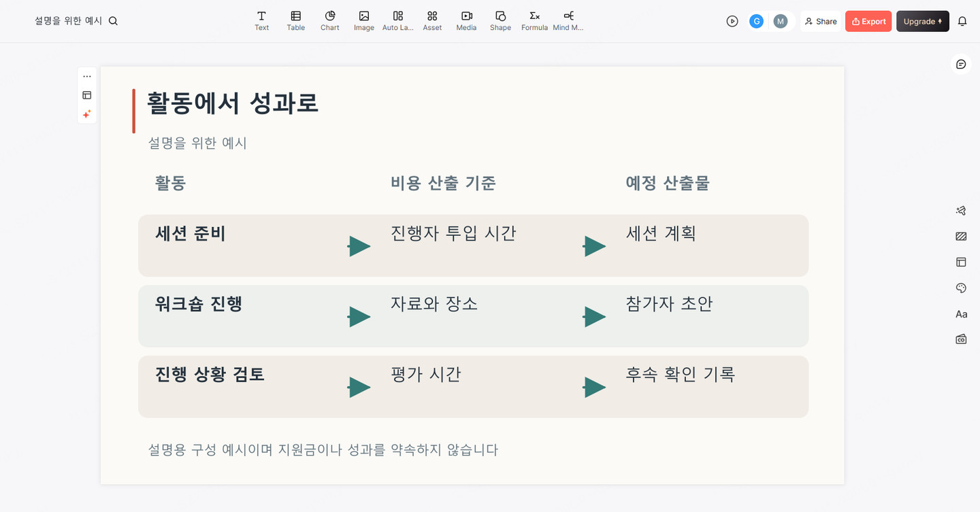Screen dimensions: 980x512
Task: Insert a Formula from the toolbar
Action: click(534, 20)
